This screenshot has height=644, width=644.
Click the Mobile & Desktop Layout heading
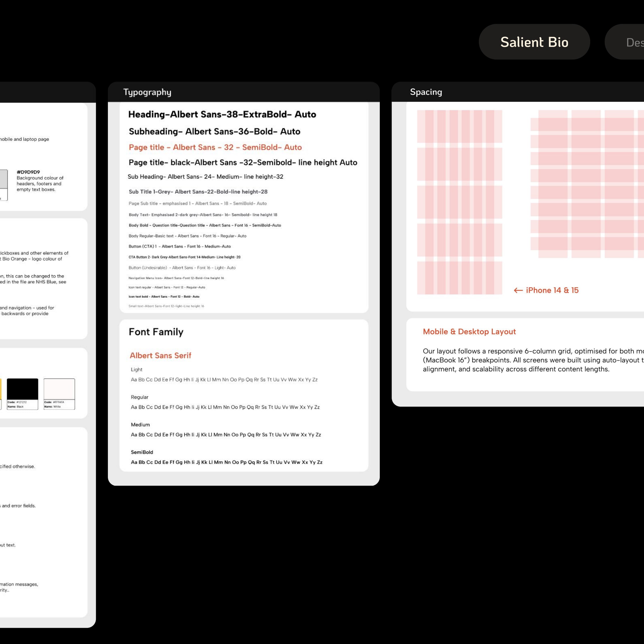[x=469, y=332]
